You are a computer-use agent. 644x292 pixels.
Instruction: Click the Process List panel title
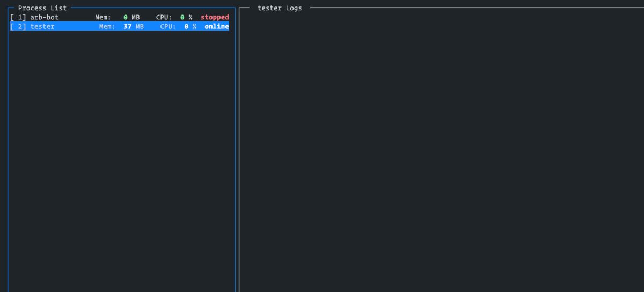(x=42, y=8)
